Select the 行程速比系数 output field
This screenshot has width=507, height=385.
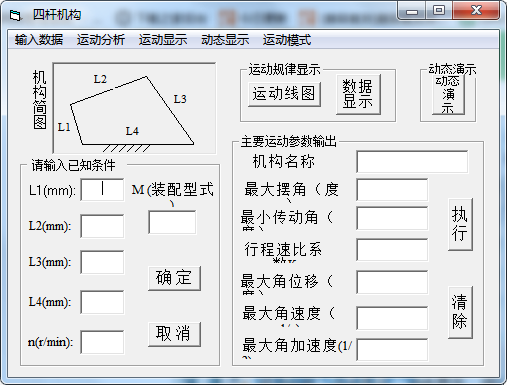pos(392,250)
